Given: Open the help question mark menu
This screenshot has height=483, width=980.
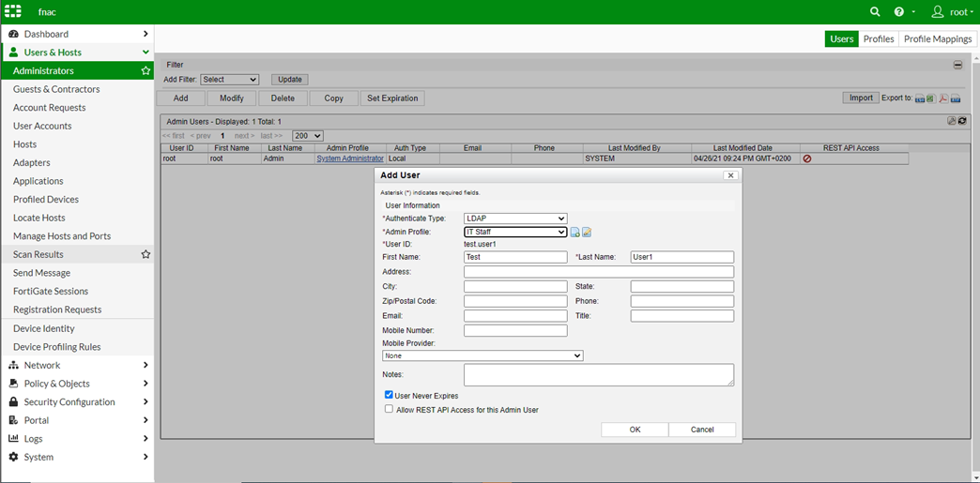Looking at the screenshot, I should click(x=899, y=12).
